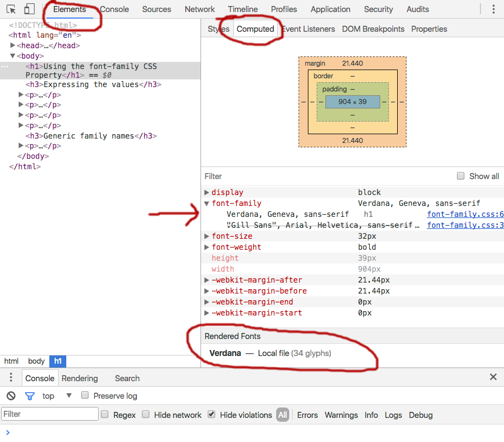
Task: Expand the -webkit-margin-after property
Action: click(x=207, y=280)
